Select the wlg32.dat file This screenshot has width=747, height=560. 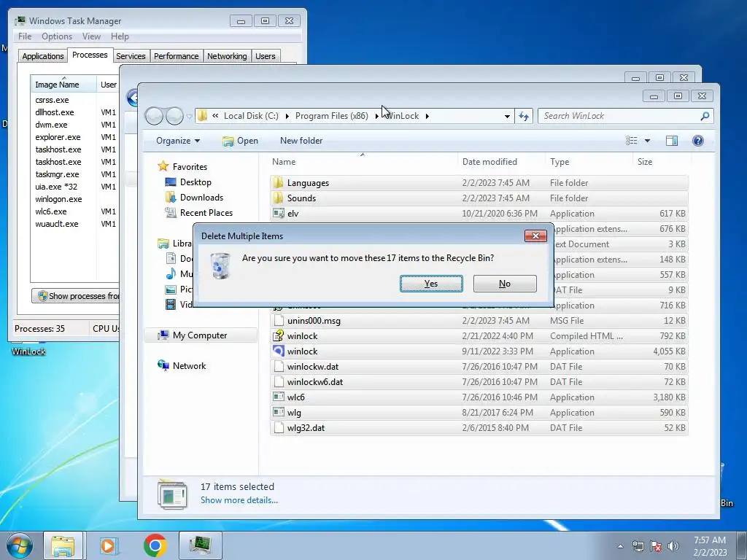point(479,427)
